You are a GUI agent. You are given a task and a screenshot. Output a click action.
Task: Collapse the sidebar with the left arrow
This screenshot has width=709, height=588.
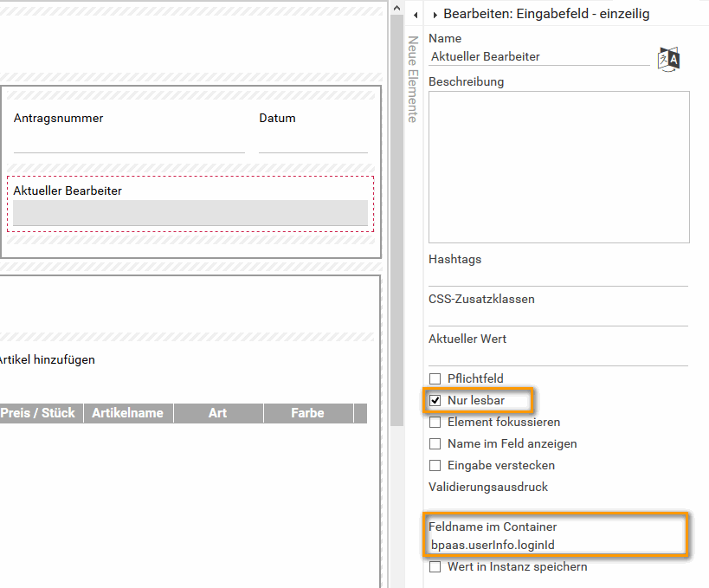[416, 15]
